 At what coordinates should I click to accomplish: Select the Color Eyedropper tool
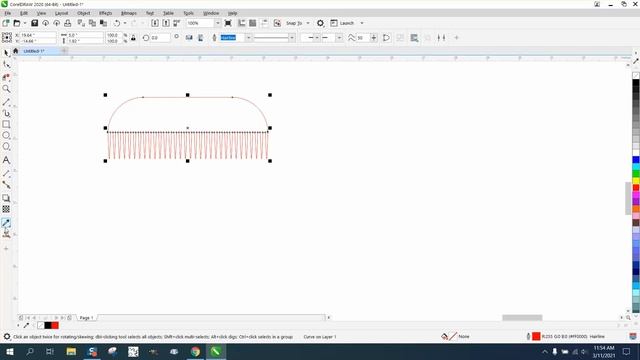(x=6, y=223)
